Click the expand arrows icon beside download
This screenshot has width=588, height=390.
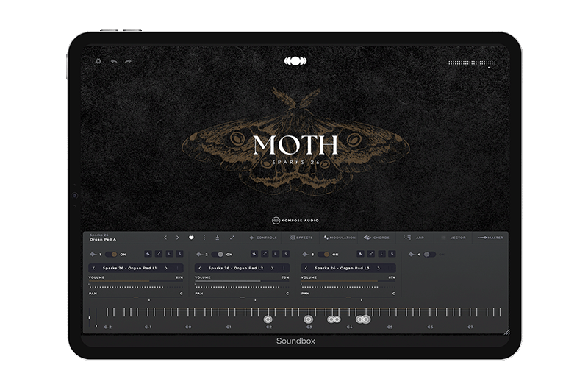[232, 238]
